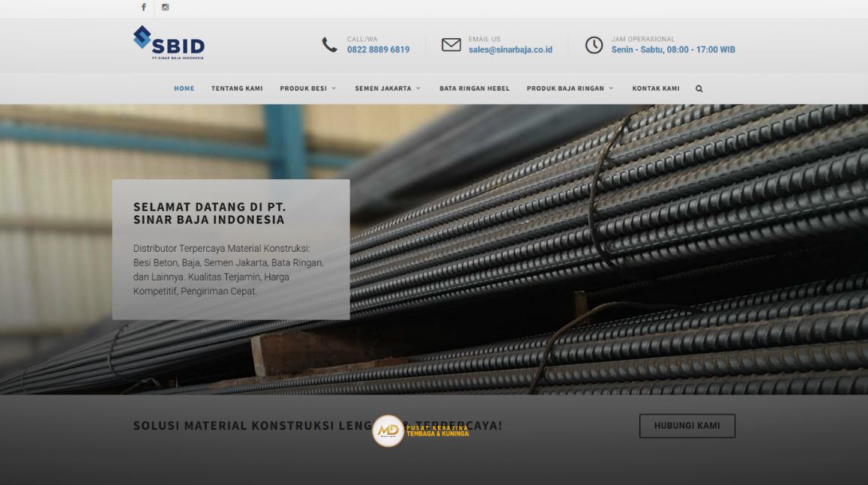Click the operating hours clock icon
This screenshot has width=868, height=485.
pyautogui.click(x=594, y=45)
